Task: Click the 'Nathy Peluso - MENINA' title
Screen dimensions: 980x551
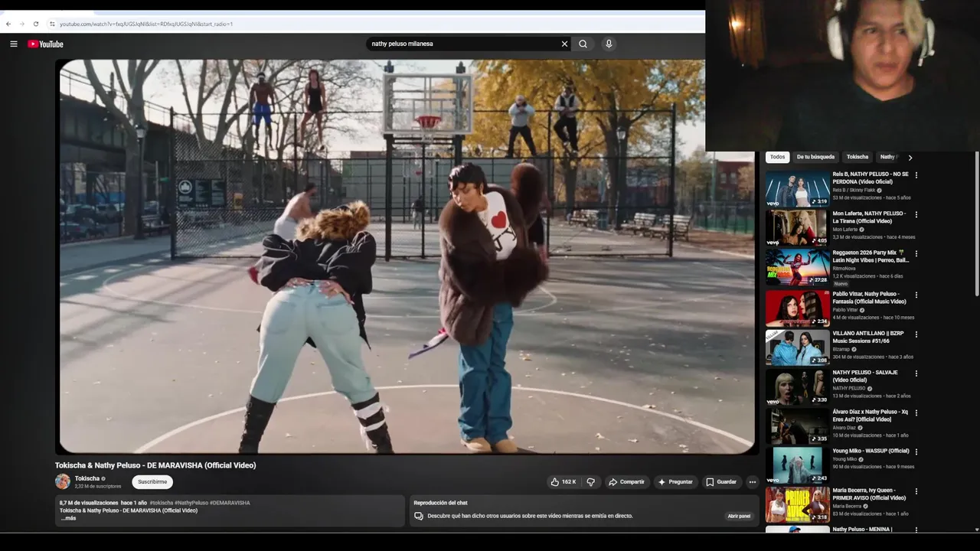Action: (862, 529)
